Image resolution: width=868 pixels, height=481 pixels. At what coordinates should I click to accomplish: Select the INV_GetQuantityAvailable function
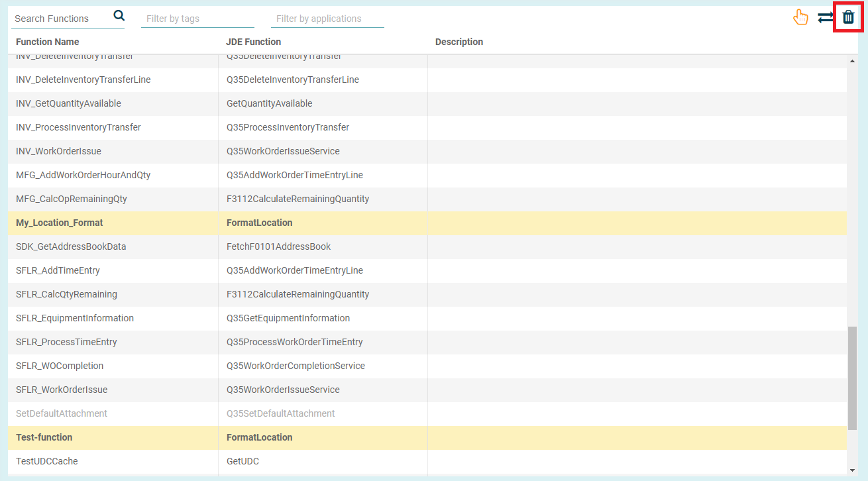pos(68,103)
